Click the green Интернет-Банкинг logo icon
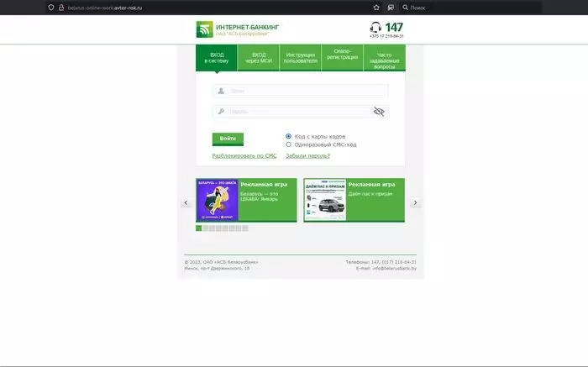 [204, 29]
